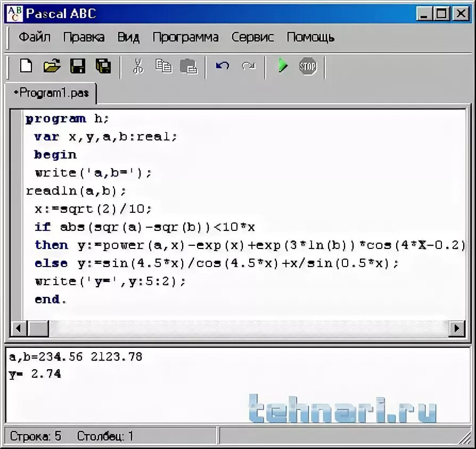Select the Program1.pas tab
Image resolution: width=476 pixels, height=449 pixels.
51,93
